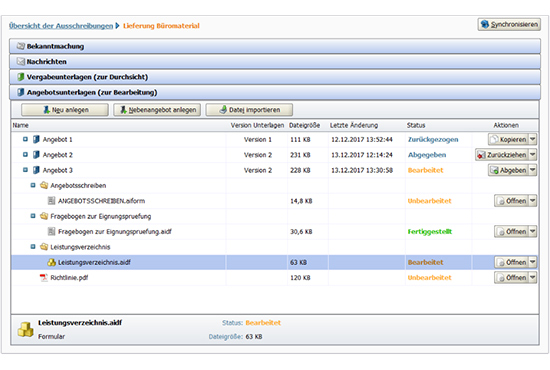The image size is (550, 370).
Task: Click Öffnen for Leistungsverzeichnis.aidf
Action: (x=511, y=262)
